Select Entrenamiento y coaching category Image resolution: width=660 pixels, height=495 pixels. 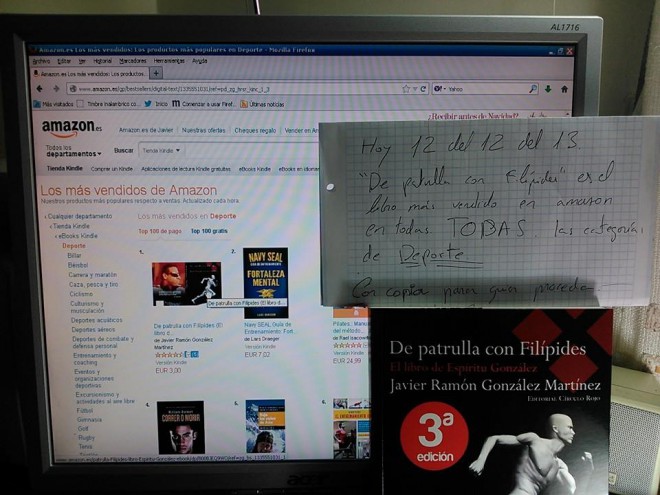click(x=95, y=359)
